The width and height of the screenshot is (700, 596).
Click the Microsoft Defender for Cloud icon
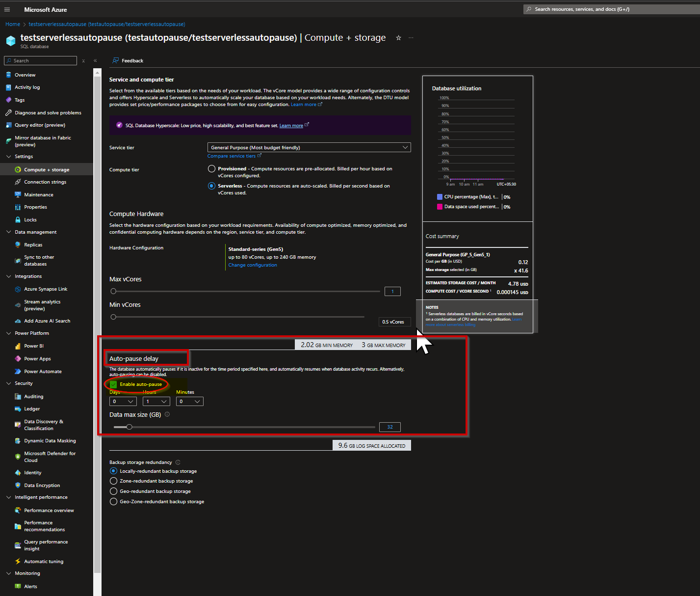(x=18, y=457)
